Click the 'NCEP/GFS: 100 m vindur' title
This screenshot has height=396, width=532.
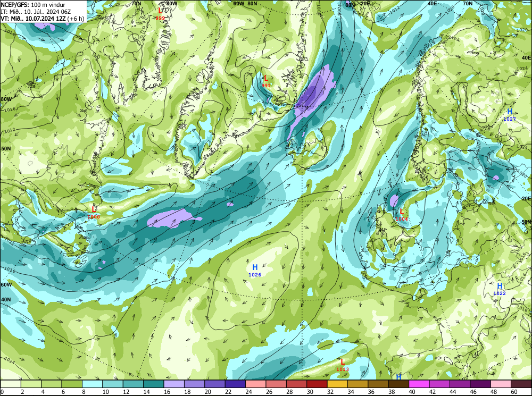(33, 5)
